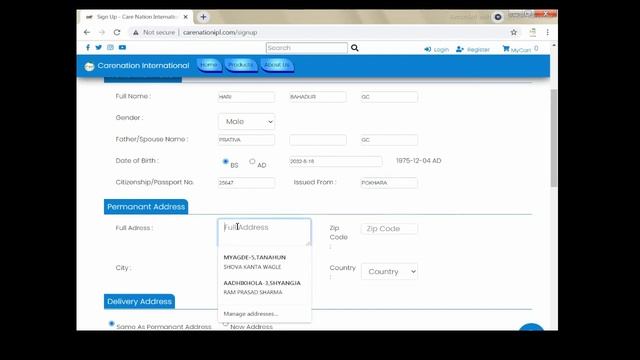Screen dimensions: 640x360
Task: Click the Login link
Action: coord(437,49)
